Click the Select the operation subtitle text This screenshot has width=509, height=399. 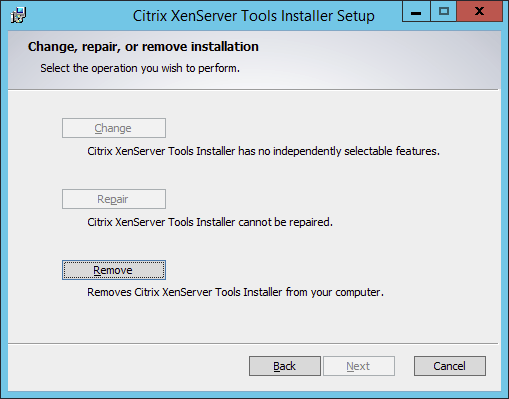[140, 68]
